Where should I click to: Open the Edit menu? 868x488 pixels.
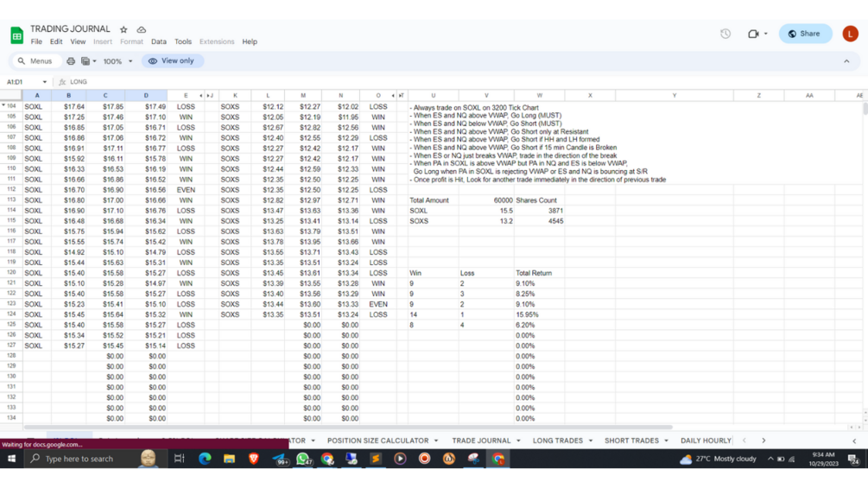(x=56, y=41)
